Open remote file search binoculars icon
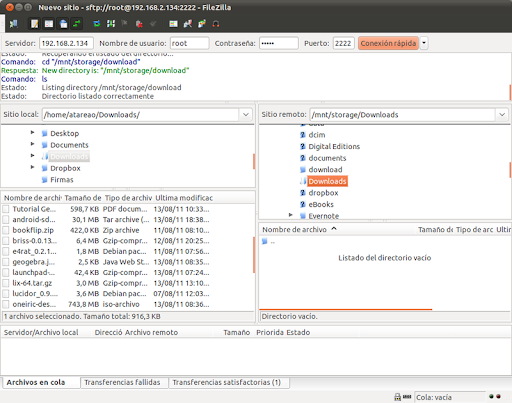The image size is (512, 403). point(216,24)
